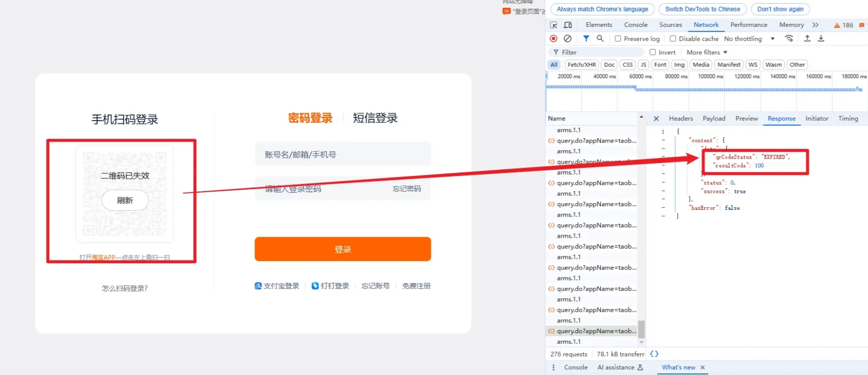Image resolution: width=868 pixels, height=375 pixels.
Task: Select the highlighted query.do?appName request row
Action: 591,331
